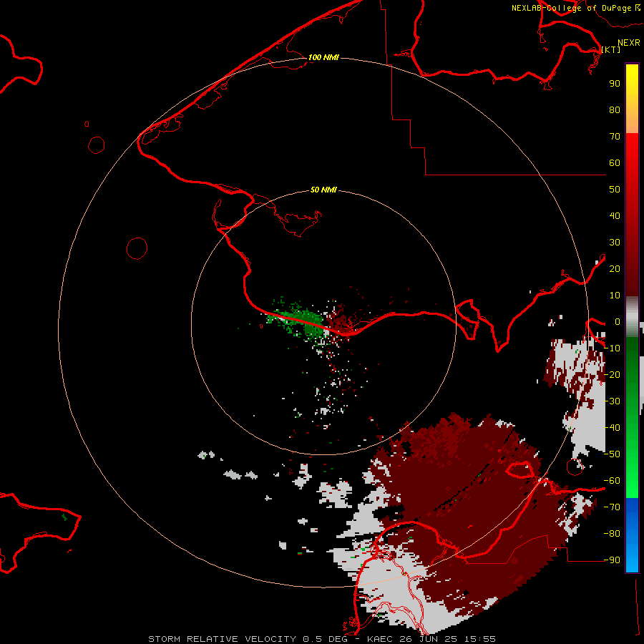Screen dimensions: 644x644
Task: Click the positive 10 scale value
Action: (615, 296)
